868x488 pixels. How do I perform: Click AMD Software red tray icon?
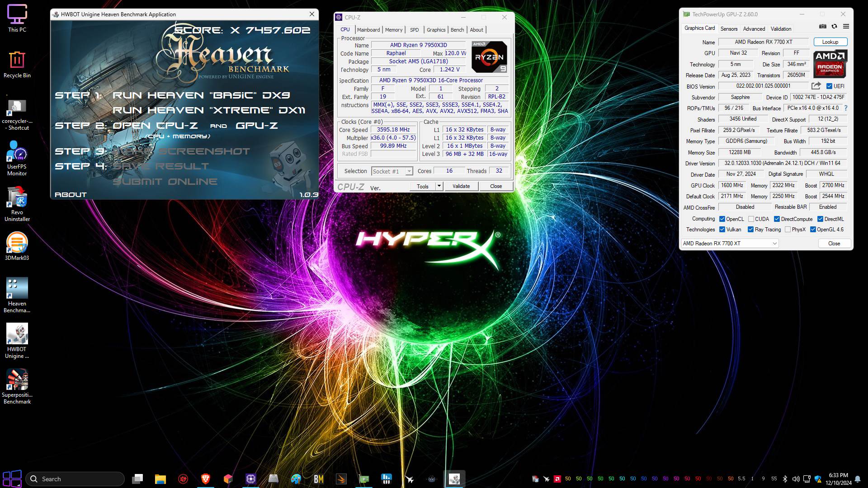tap(557, 479)
